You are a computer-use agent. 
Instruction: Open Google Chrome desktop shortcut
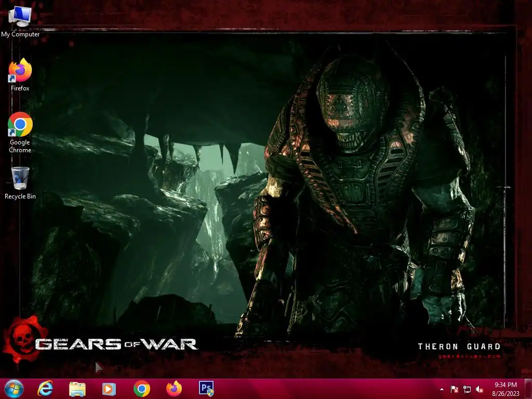(20, 132)
